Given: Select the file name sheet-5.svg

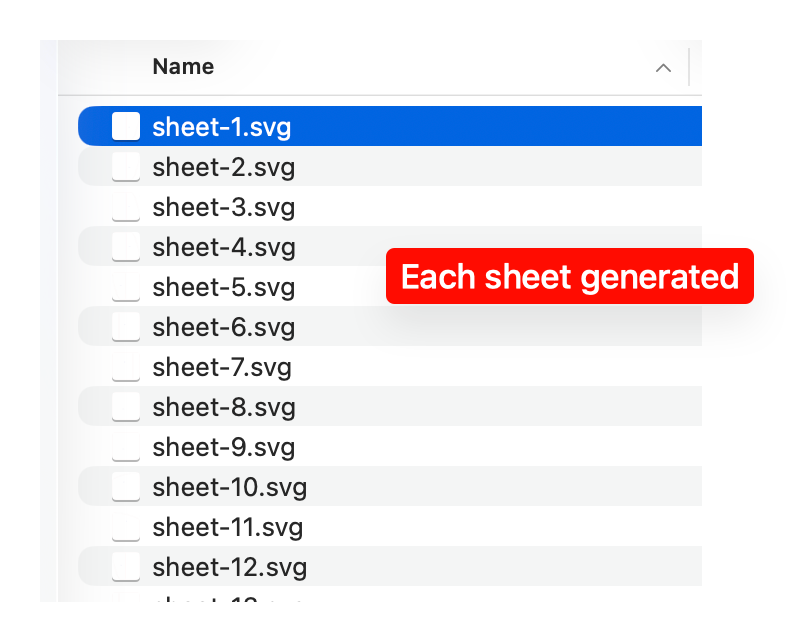Looking at the screenshot, I should (224, 287).
